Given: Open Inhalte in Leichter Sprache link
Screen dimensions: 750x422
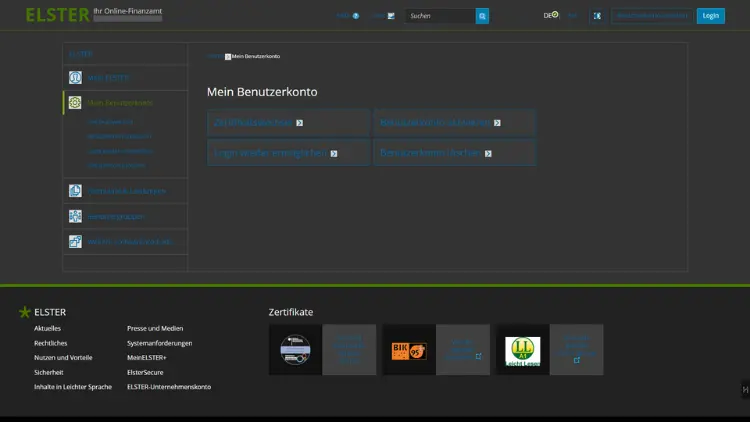Looking at the screenshot, I should pyautogui.click(x=73, y=387).
